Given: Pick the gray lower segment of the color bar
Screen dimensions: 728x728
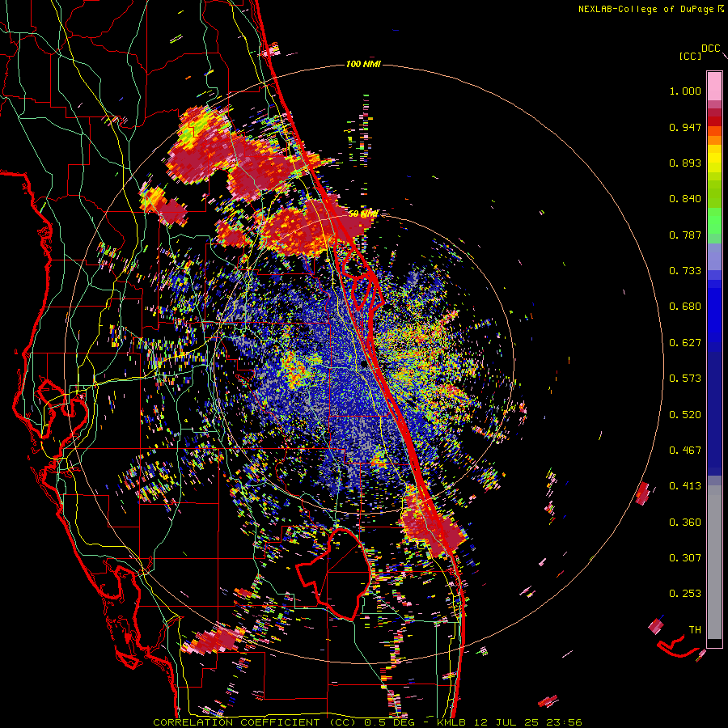Looking at the screenshot, I should [x=714, y=562].
